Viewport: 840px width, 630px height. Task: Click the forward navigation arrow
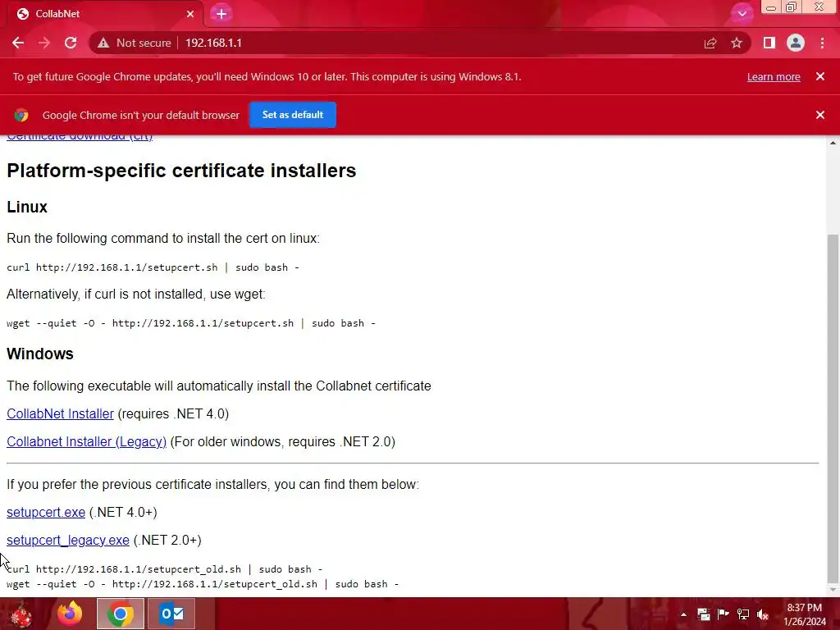pyautogui.click(x=44, y=43)
